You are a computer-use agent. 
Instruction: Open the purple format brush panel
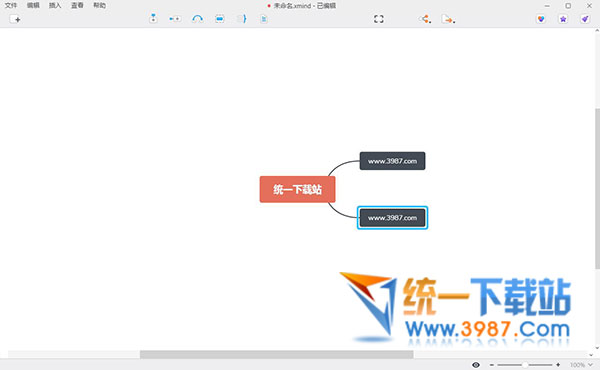pos(585,19)
